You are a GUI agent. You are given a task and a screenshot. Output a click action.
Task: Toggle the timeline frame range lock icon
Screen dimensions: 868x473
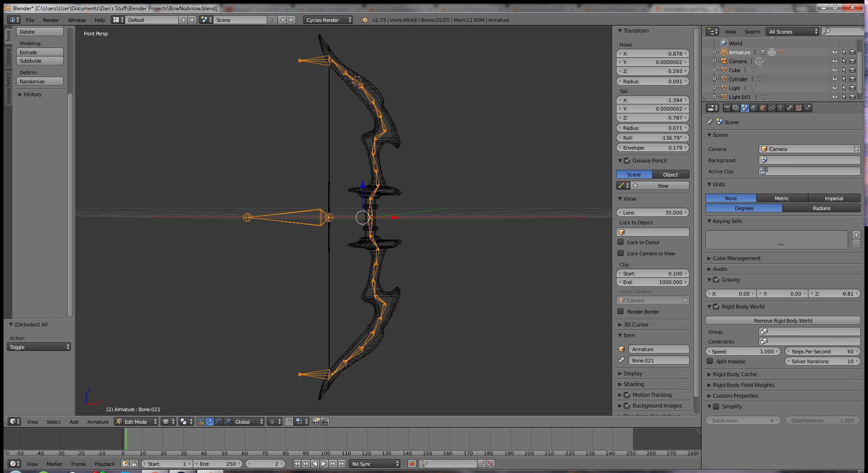tap(134, 464)
